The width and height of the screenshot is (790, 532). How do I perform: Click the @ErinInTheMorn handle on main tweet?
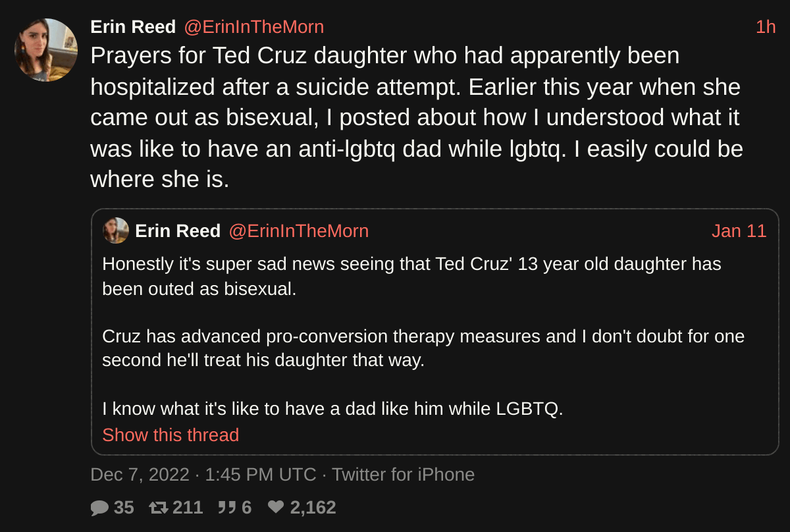pos(253,27)
